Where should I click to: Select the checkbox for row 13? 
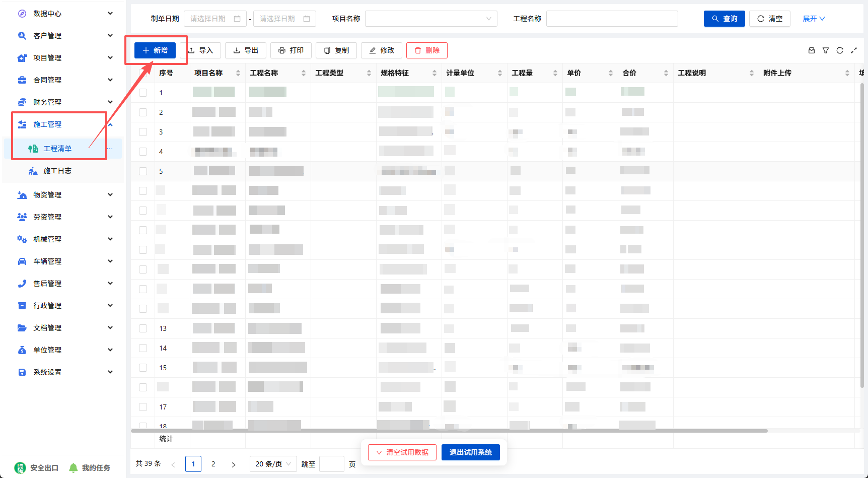pyautogui.click(x=143, y=328)
